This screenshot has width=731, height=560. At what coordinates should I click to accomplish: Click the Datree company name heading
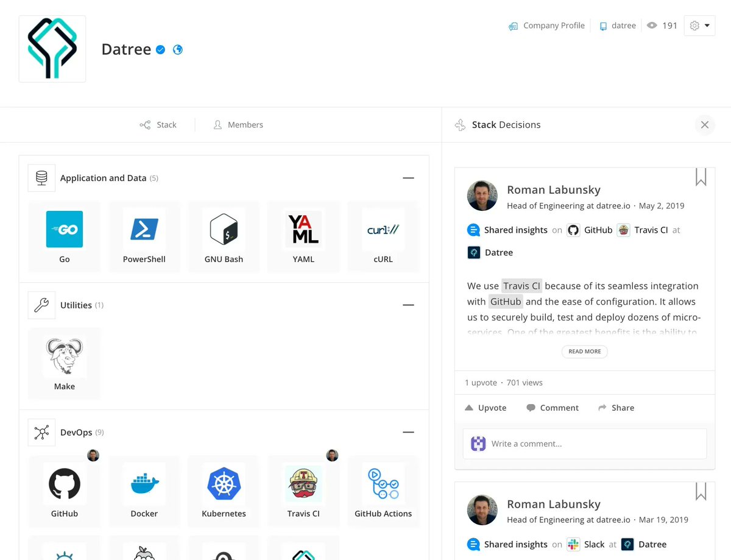coord(126,49)
